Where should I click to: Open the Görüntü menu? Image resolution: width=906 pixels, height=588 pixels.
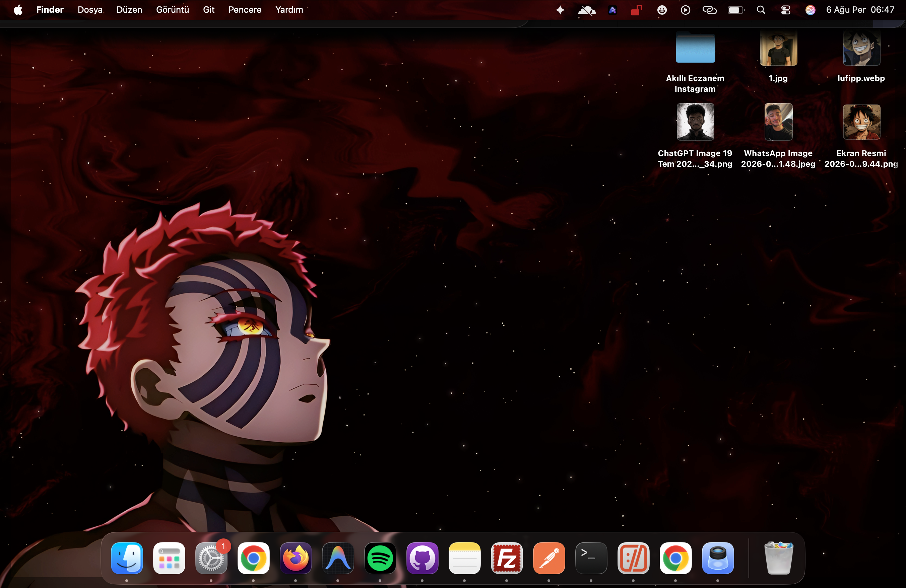click(x=173, y=10)
